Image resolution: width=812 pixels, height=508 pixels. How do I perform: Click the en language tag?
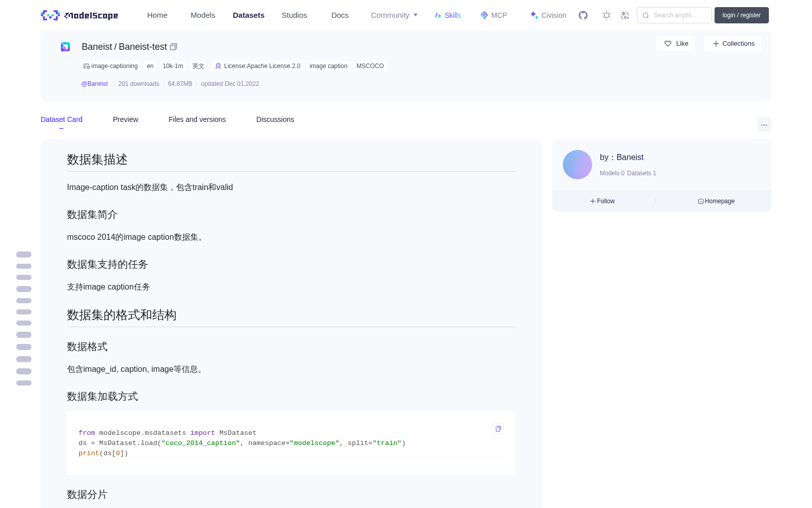click(x=150, y=66)
